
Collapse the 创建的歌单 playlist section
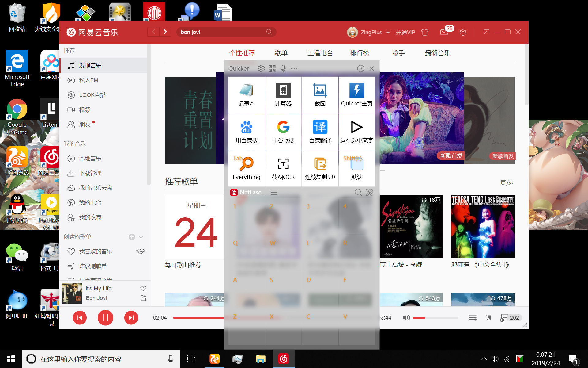141,237
